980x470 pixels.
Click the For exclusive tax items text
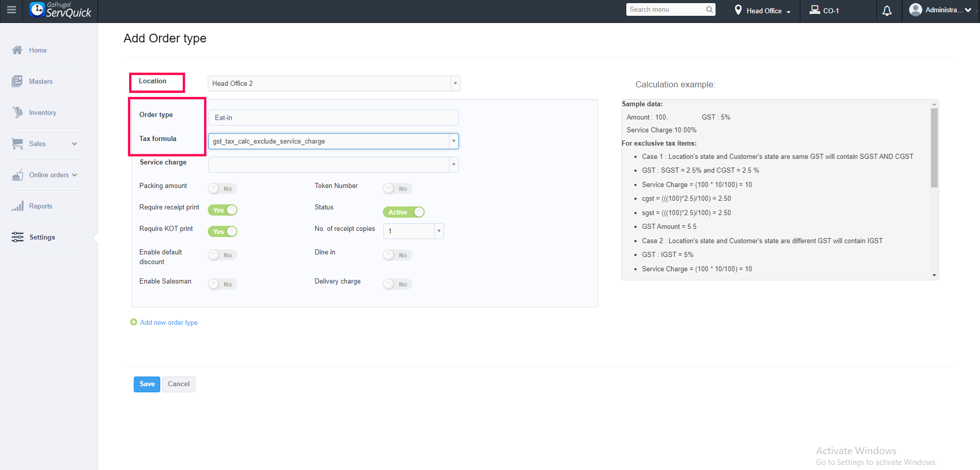click(659, 143)
